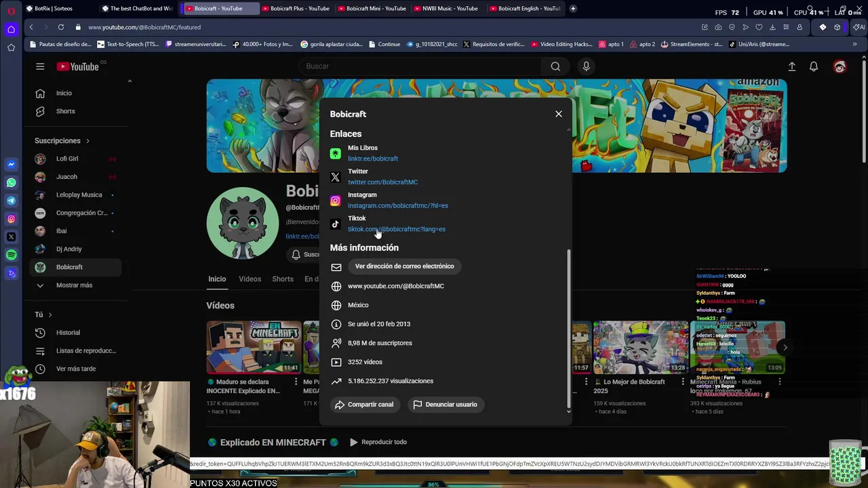The height and width of the screenshot is (488, 868).
Task: Click Ver dirección de correo electrónico button
Action: (x=404, y=266)
